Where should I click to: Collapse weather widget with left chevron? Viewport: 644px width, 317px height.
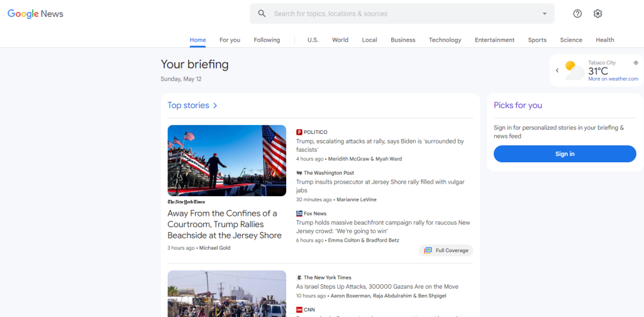[x=557, y=70]
